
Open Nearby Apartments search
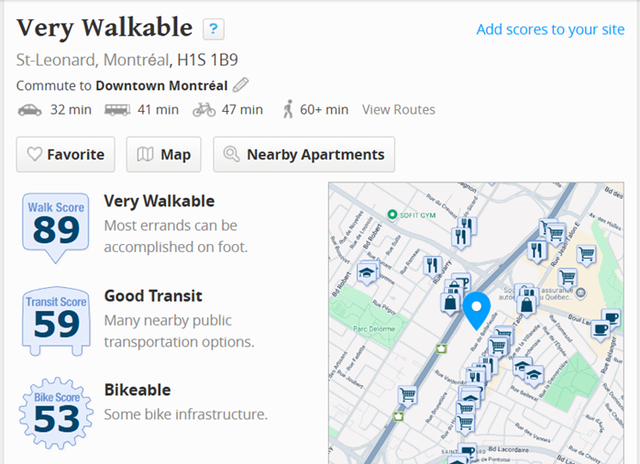pos(304,155)
